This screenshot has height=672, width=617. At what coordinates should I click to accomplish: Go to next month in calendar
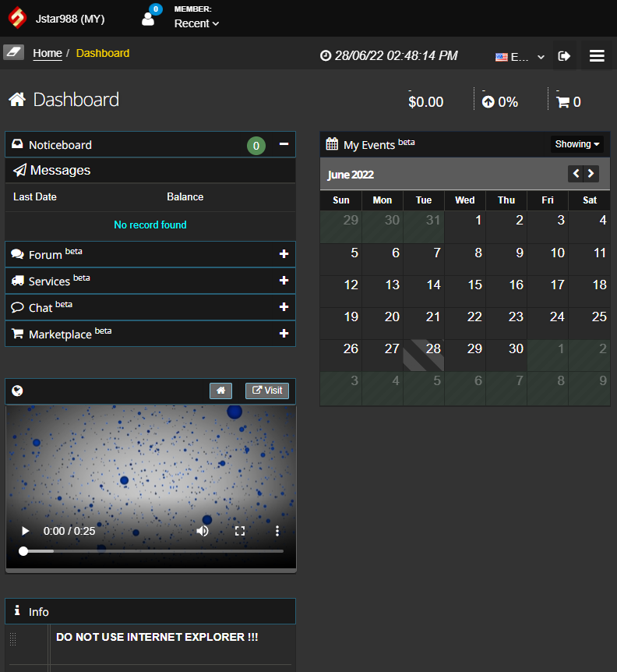pos(591,174)
